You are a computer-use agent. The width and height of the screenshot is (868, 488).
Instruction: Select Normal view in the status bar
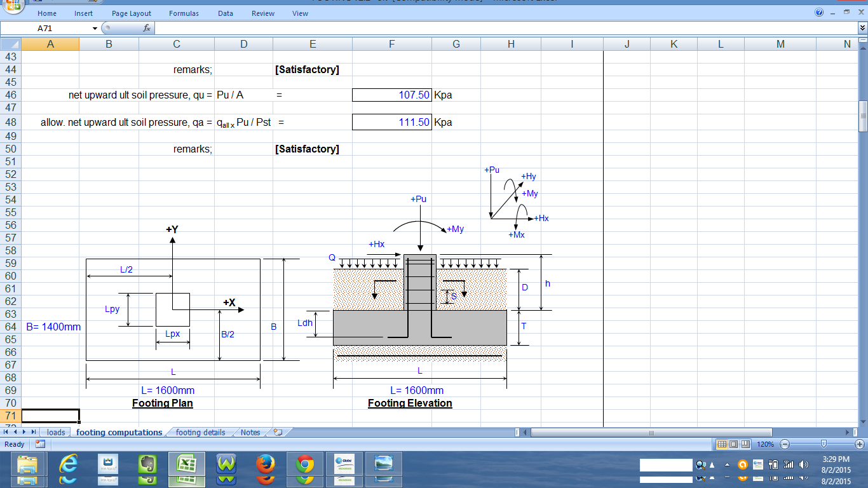click(723, 444)
